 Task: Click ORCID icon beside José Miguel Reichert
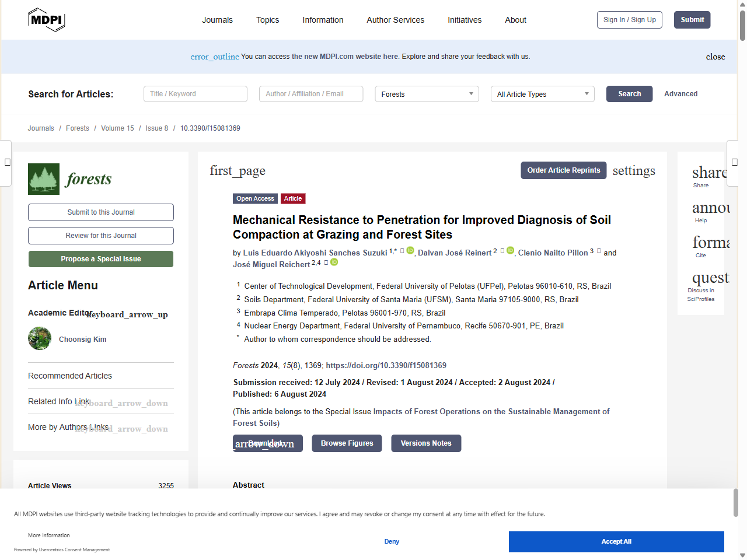coord(334,262)
